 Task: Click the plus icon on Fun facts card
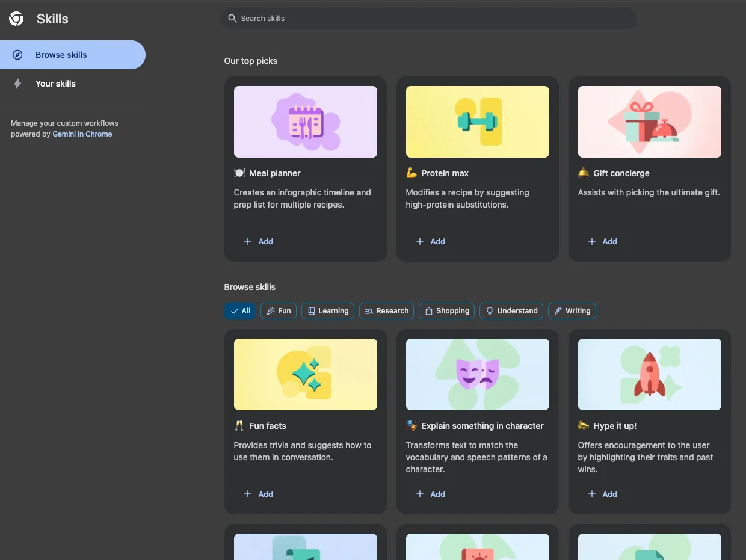point(248,494)
